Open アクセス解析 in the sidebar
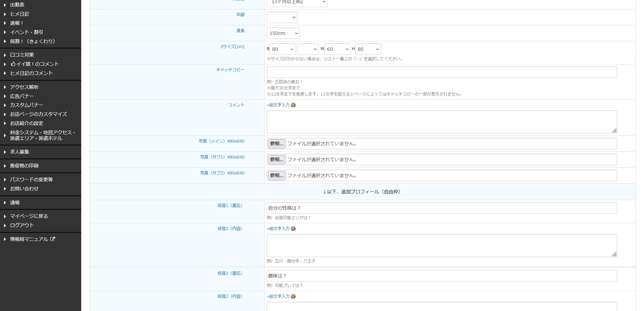The image size is (644, 311). point(24,87)
